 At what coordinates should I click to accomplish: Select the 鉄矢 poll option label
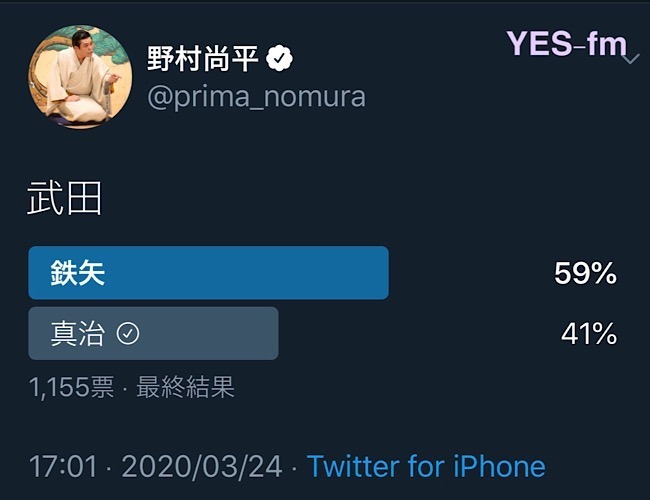click(x=78, y=273)
